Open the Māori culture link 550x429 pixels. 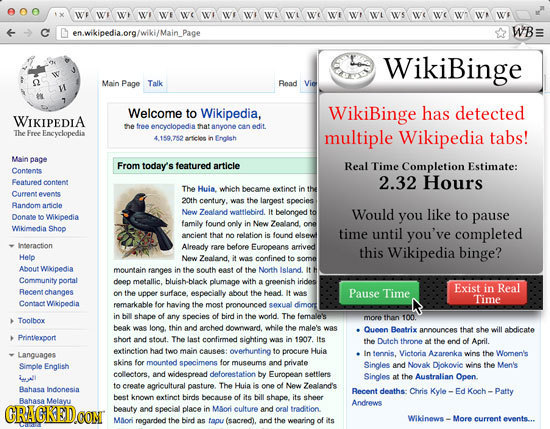click(x=235, y=409)
